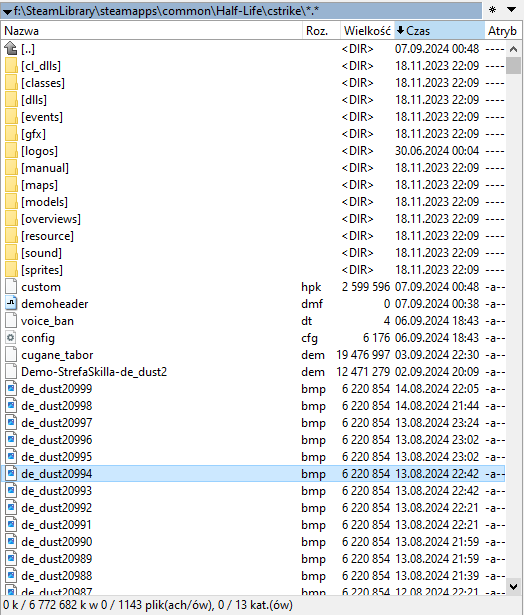Click the Demo-StrefaSkilla-de_dust2 file icon

(11, 372)
